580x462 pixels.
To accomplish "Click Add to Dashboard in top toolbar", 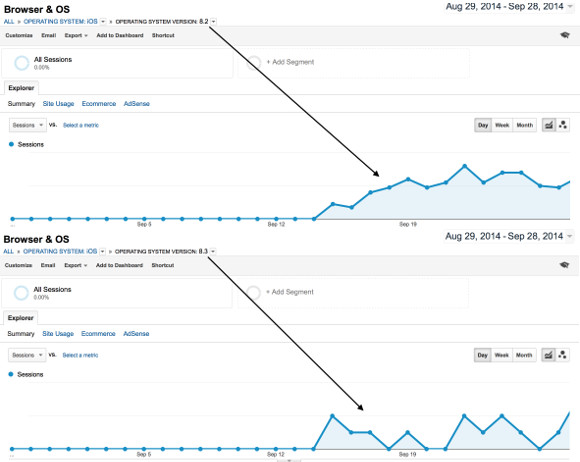I will pos(120,36).
